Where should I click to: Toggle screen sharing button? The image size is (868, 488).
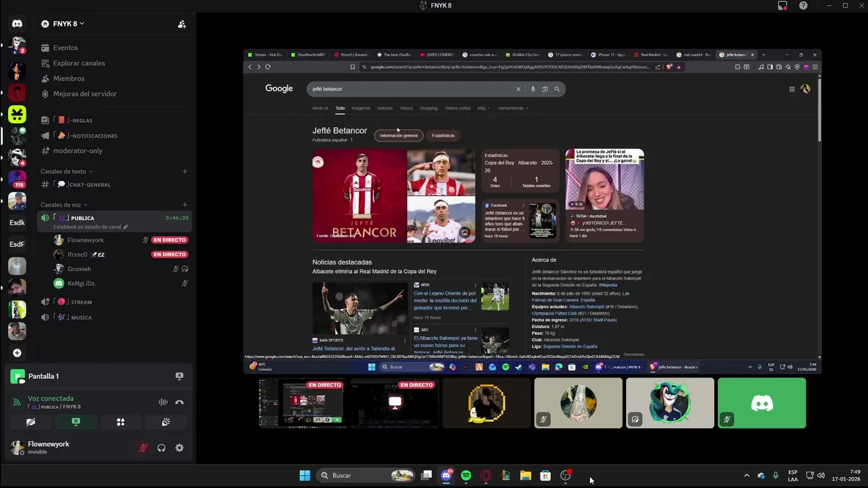(76, 422)
